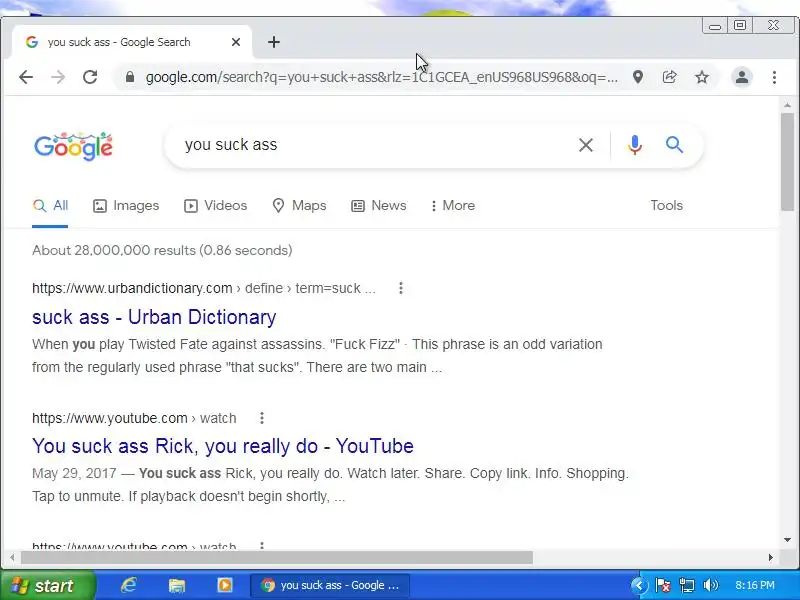
Task: Open the Windows Start menu
Action: click(x=47, y=585)
